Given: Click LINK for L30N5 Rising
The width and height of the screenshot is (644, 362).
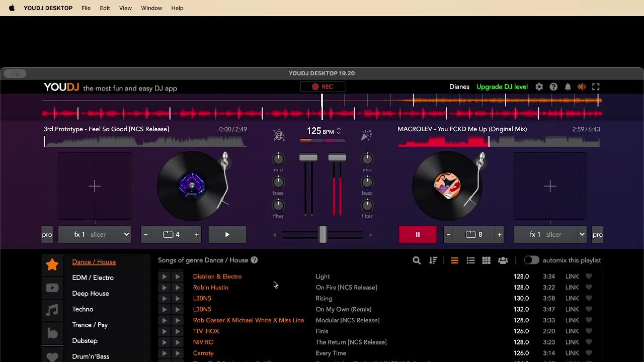Looking at the screenshot, I should point(572,299).
